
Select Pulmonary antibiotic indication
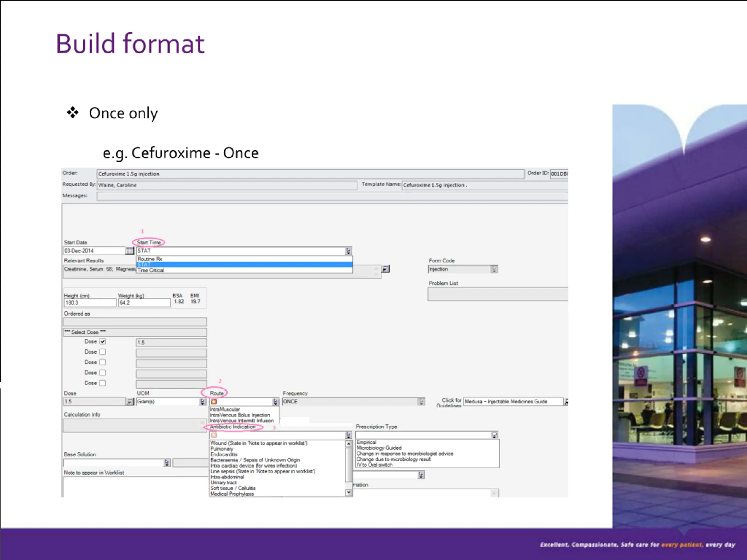277,449
